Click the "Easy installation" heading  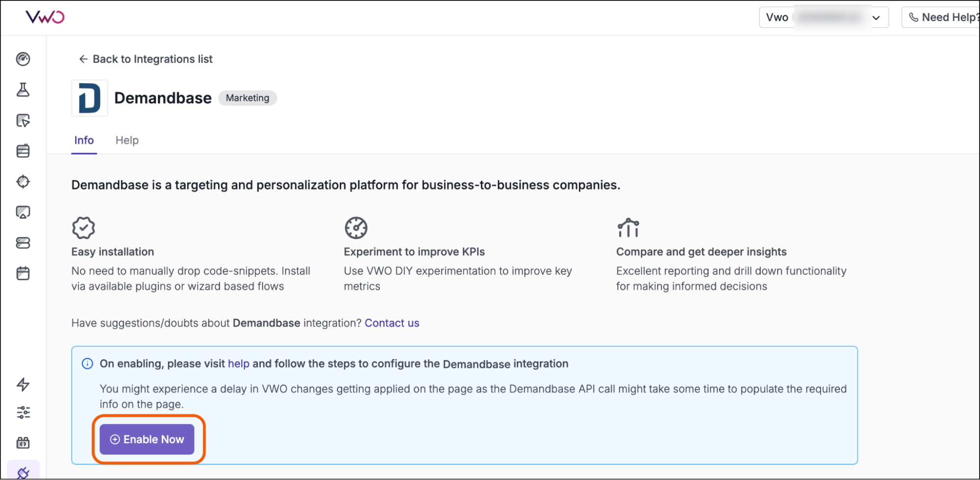(113, 252)
